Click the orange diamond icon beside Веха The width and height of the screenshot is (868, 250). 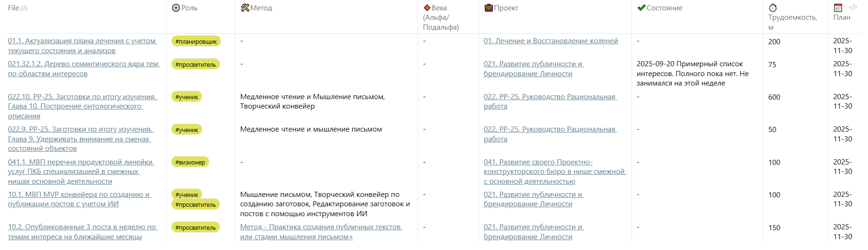click(x=427, y=8)
